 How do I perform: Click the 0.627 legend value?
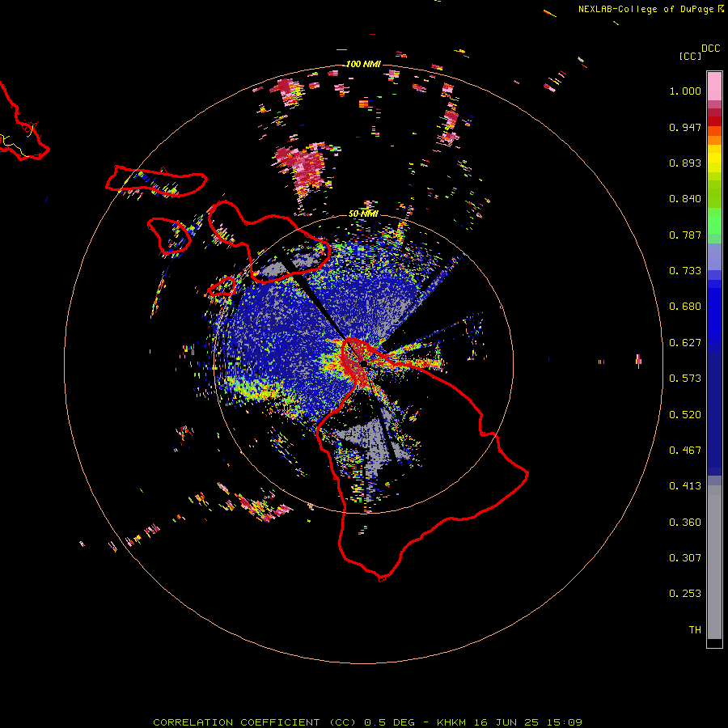[685, 343]
